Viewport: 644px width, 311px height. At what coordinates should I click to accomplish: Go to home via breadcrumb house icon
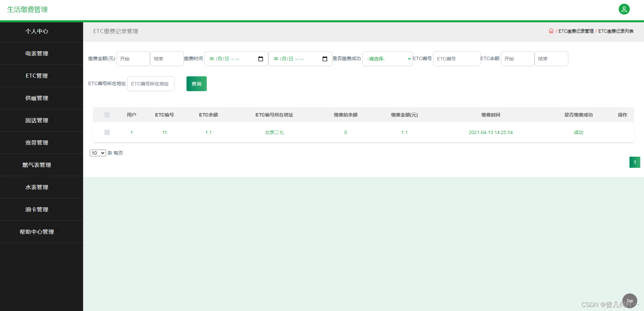pyautogui.click(x=551, y=31)
